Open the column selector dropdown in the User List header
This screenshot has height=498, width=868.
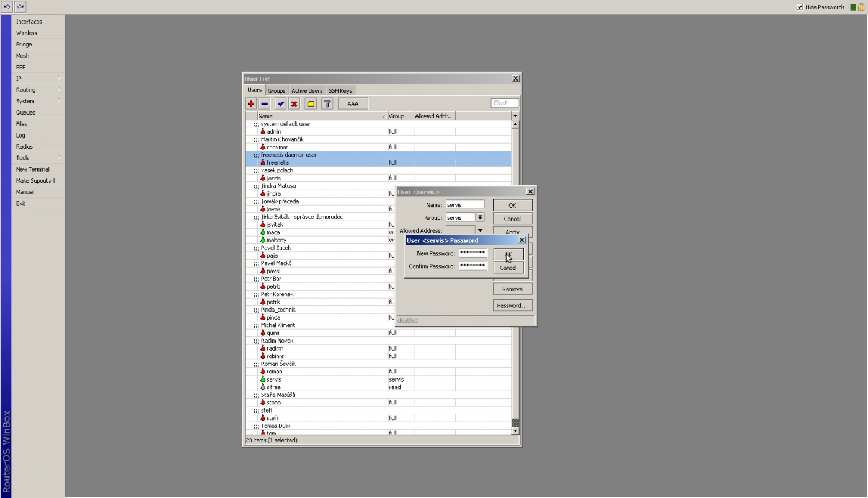click(x=515, y=116)
